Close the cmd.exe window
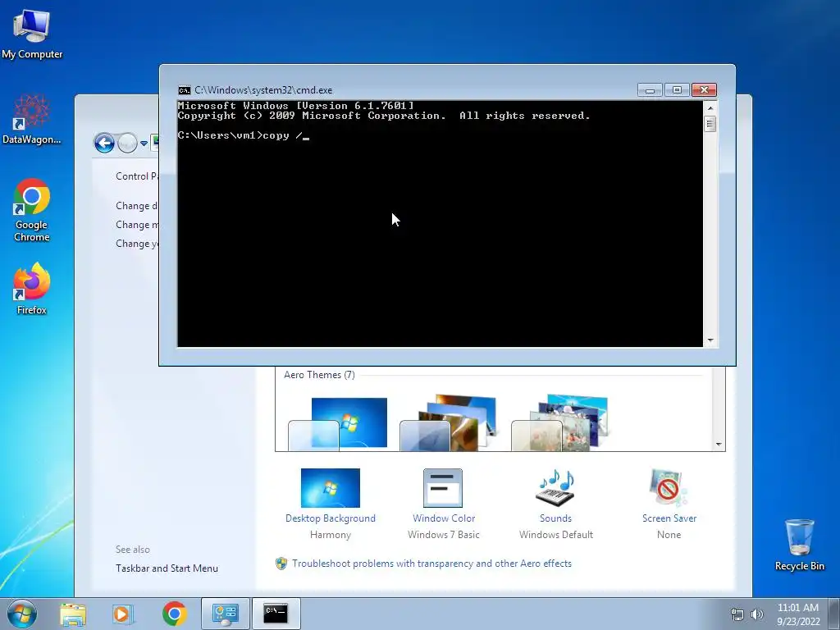 tap(704, 90)
